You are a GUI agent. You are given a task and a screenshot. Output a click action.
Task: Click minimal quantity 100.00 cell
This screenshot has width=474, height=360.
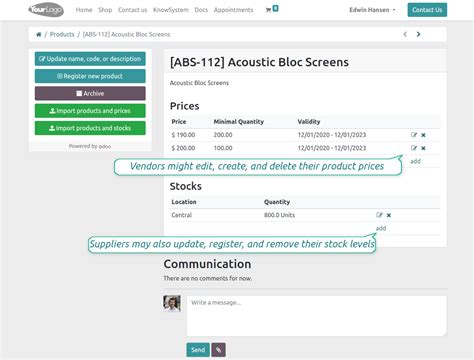(x=223, y=148)
